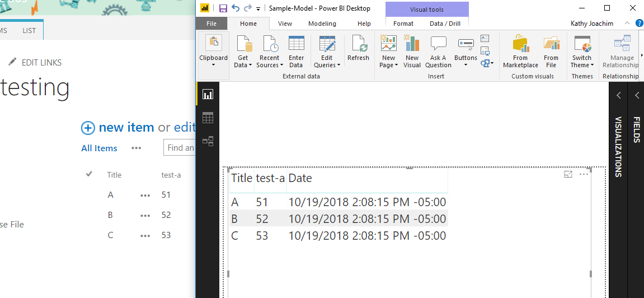Insert a New Visual
Viewport: 644px width, 298px height.
click(x=412, y=52)
